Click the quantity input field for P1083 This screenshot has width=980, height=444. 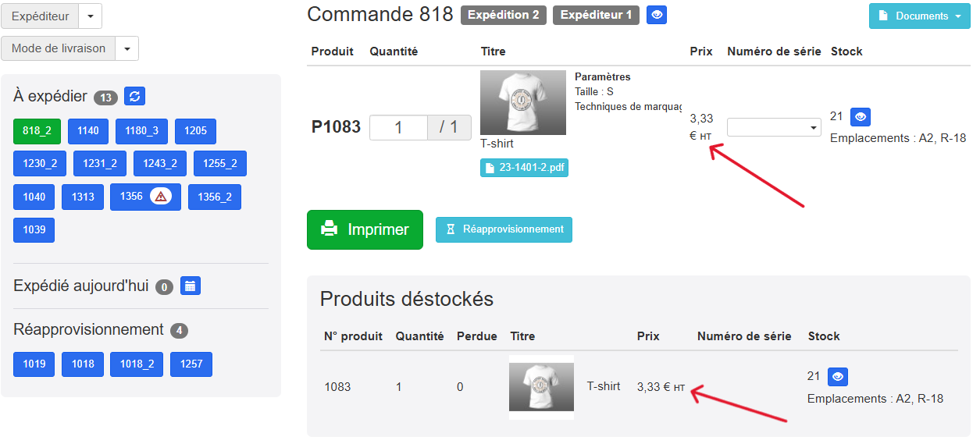(398, 127)
